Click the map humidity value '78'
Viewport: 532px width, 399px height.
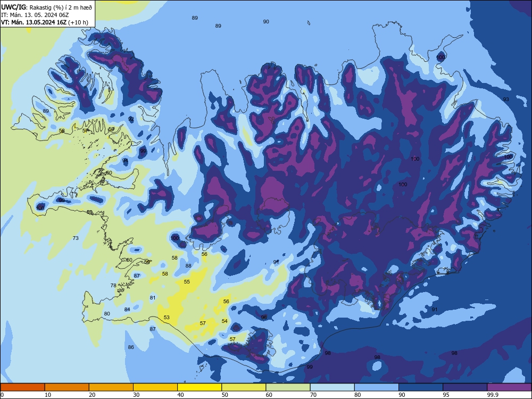click(x=113, y=285)
